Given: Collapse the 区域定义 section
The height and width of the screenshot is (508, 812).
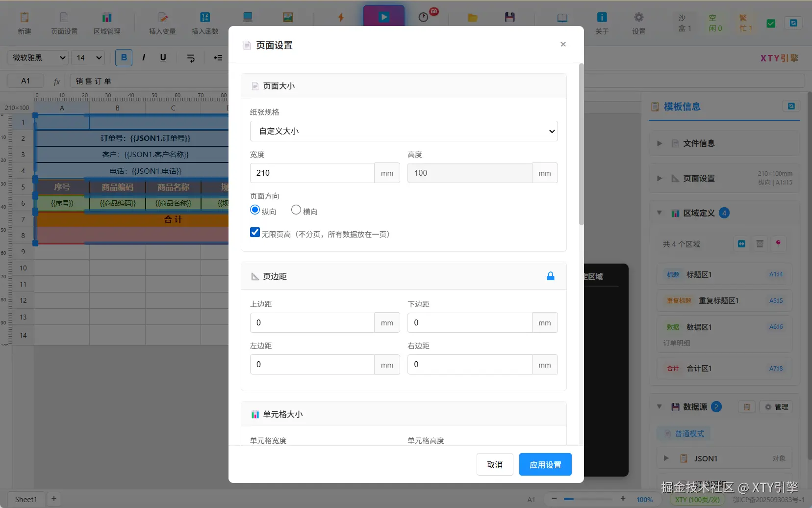Looking at the screenshot, I should coord(660,213).
